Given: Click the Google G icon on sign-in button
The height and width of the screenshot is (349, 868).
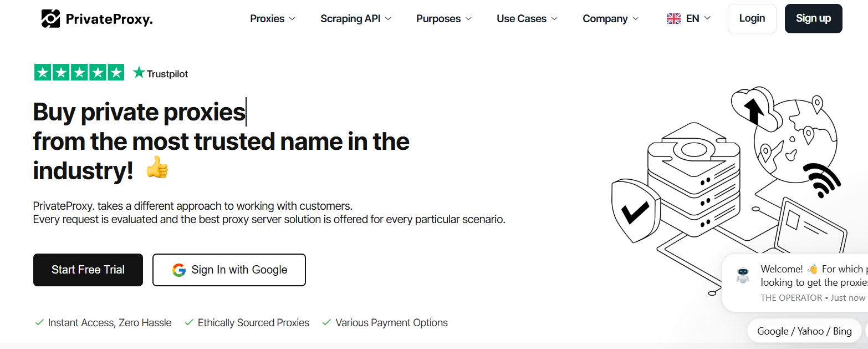Looking at the screenshot, I should coord(179,270).
